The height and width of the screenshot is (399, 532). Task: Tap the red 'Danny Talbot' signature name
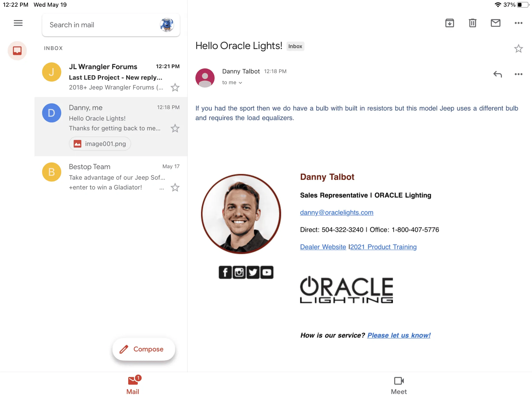tap(327, 177)
